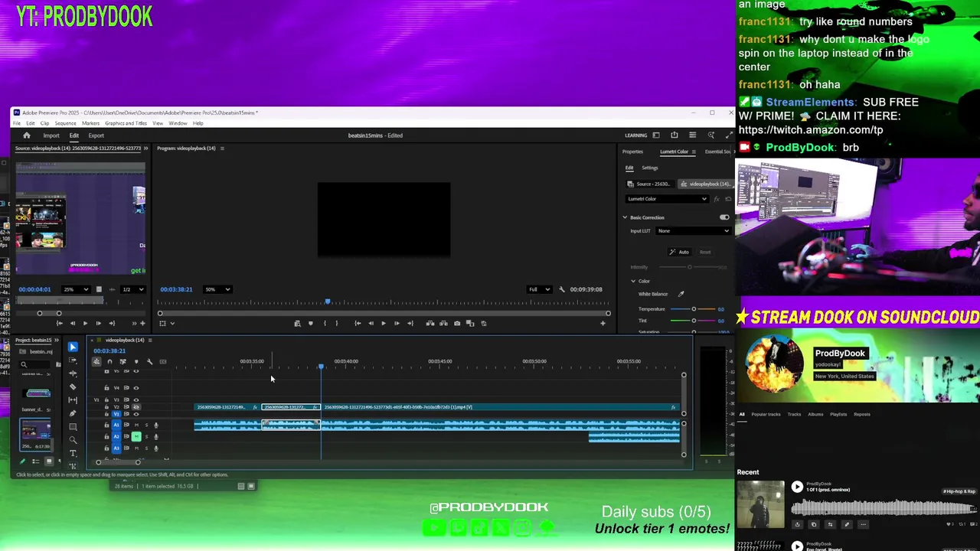
Task: Mute track A1
Action: click(136, 425)
